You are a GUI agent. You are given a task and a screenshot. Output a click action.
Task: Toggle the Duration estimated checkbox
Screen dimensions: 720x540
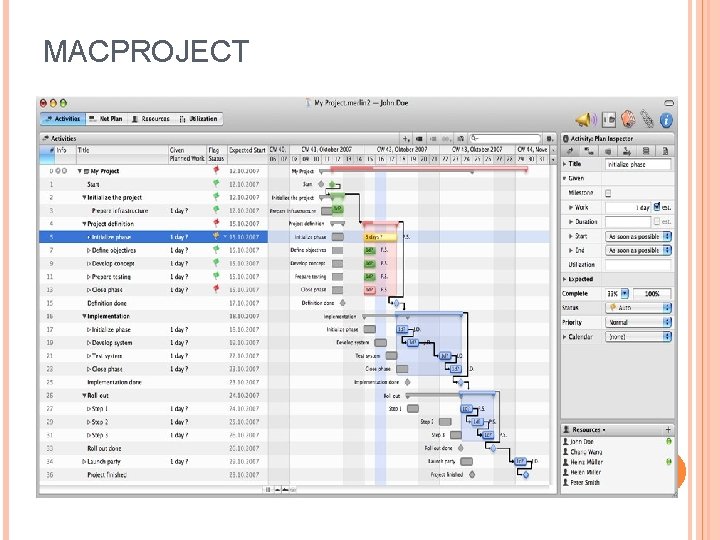point(657,221)
